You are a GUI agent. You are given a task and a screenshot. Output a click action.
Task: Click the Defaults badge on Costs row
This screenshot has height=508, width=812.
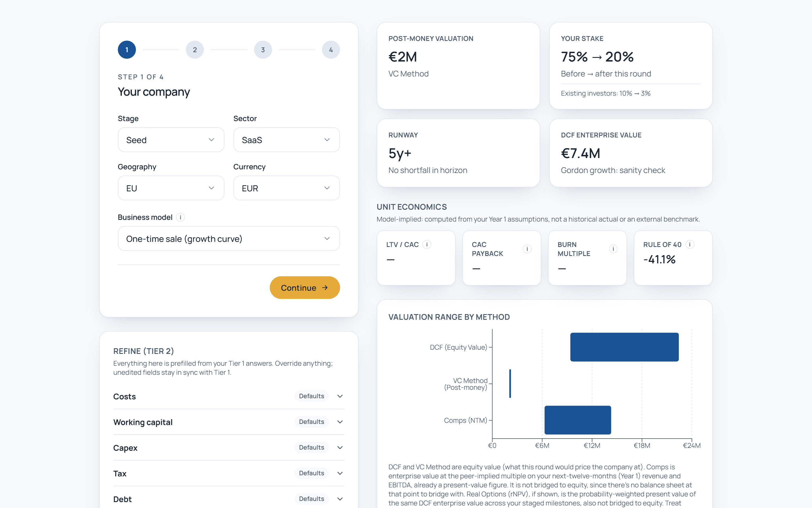click(311, 396)
